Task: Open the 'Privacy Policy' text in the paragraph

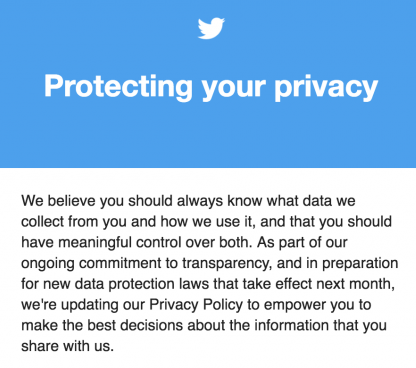Action: 196,305
